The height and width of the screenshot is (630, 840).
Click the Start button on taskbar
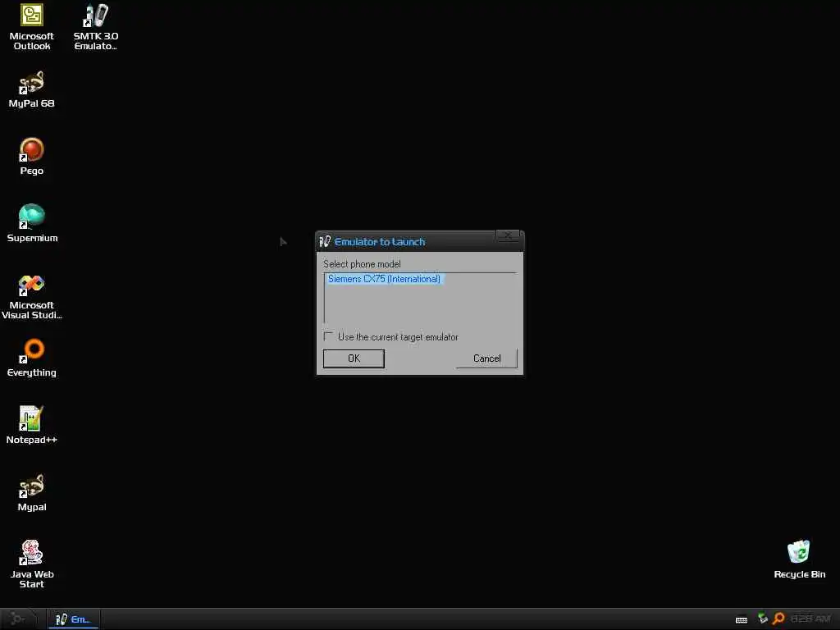tap(19, 619)
